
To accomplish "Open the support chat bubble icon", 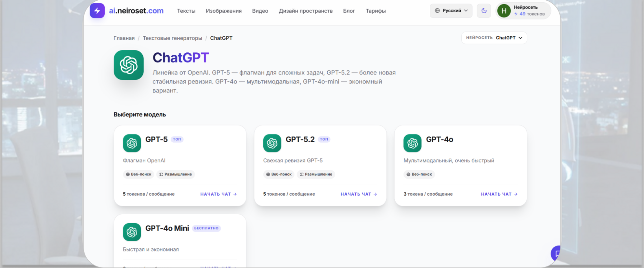I will [x=556, y=254].
